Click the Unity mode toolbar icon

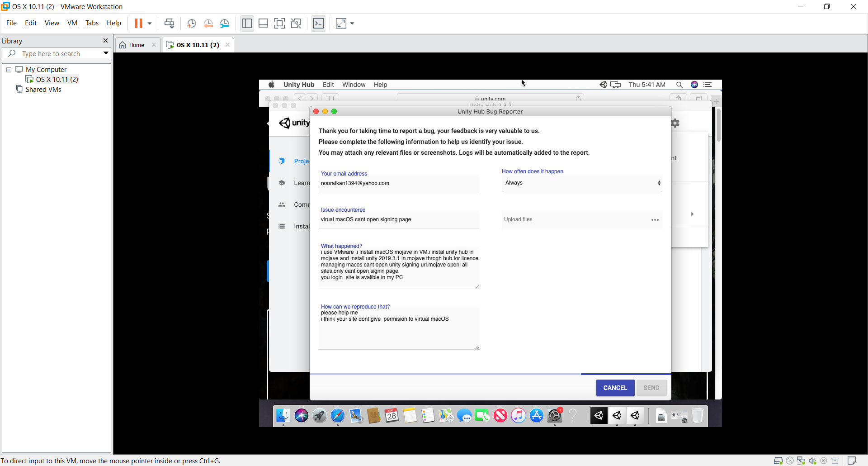click(296, 23)
